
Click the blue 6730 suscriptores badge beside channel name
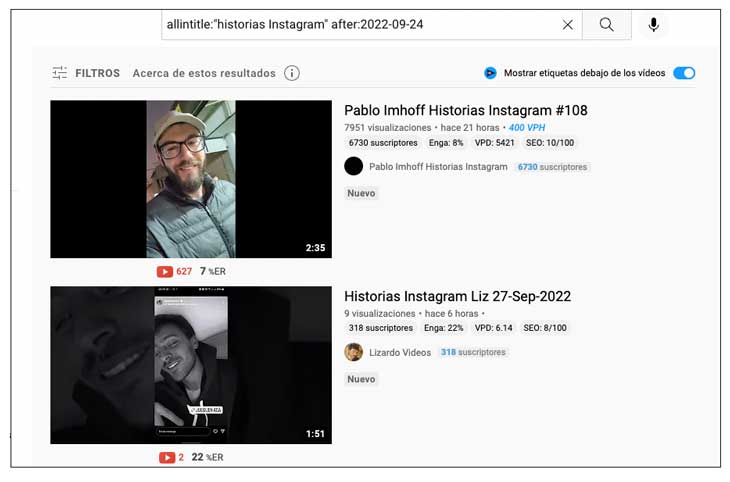point(552,167)
